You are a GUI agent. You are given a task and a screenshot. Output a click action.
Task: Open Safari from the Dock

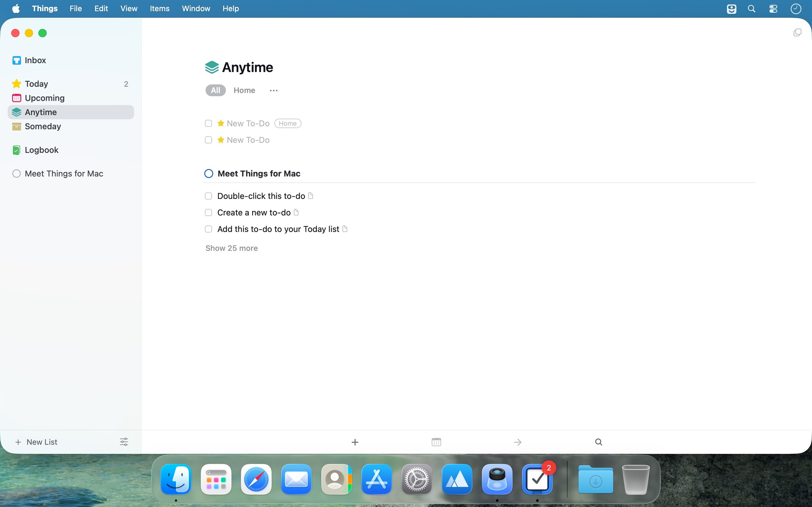point(256,479)
